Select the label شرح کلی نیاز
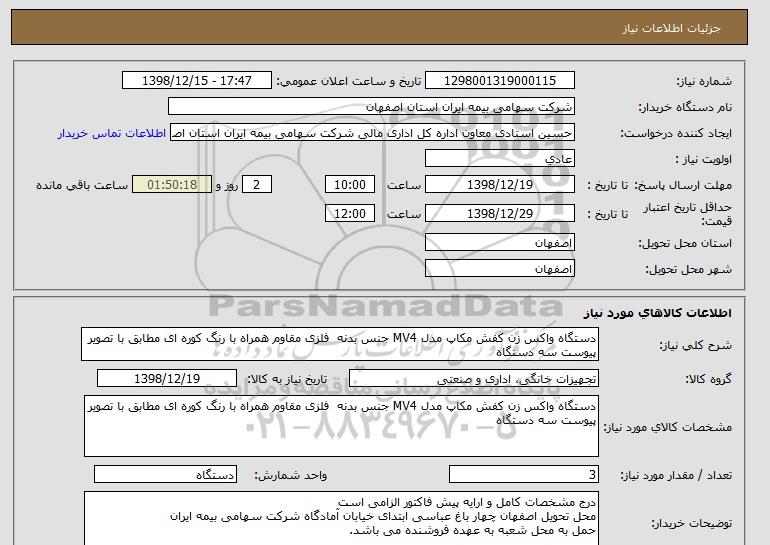 coord(695,346)
